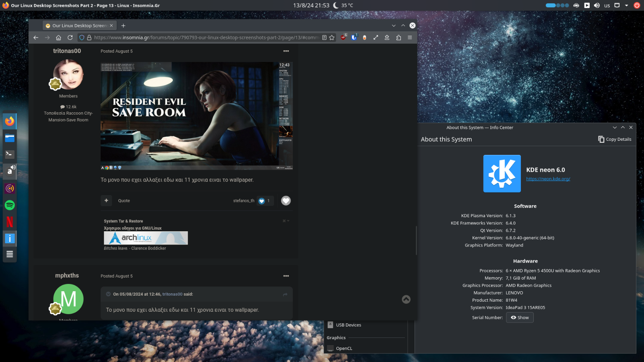This screenshot has height=362, width=644.
Task: Select the 'Our Linux Desktop Screen' tab
Action: (x=79, y=25)
